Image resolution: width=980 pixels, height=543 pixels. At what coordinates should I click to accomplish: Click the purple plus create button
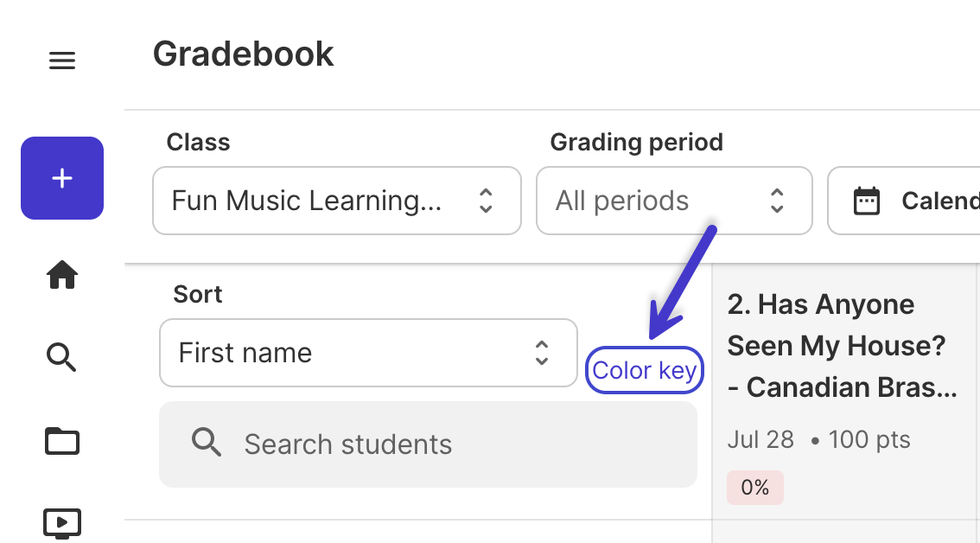pos(62,178)
